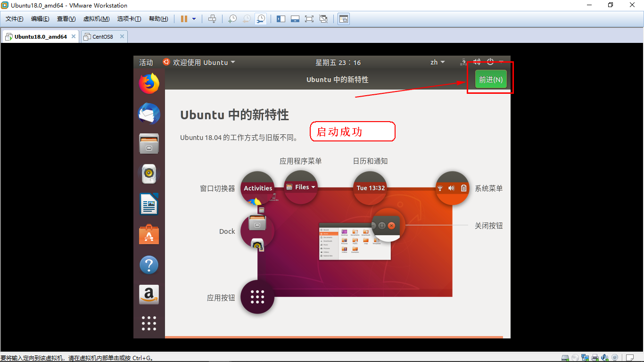Click the Tue 13:32 clock circle illustration
The height and width of the screenshot is (362, 644).
(x=371, y=188)
